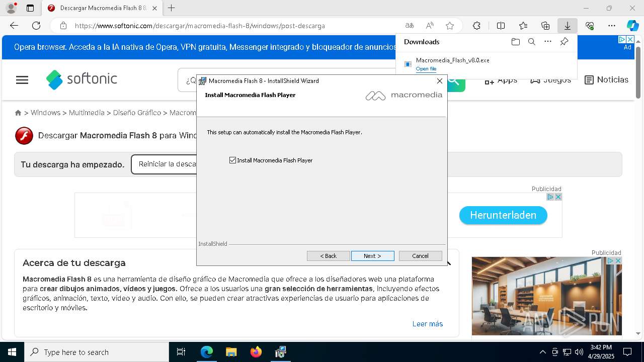
Task: Close the Descargar Macromedia Flash tab
Action: tap(154, 8)
